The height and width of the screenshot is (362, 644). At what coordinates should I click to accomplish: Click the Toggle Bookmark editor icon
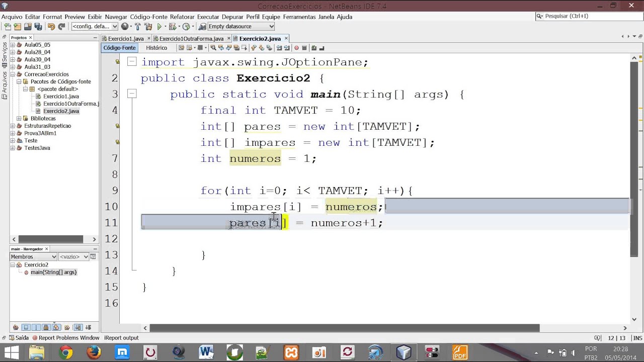[x=269, y=48]
